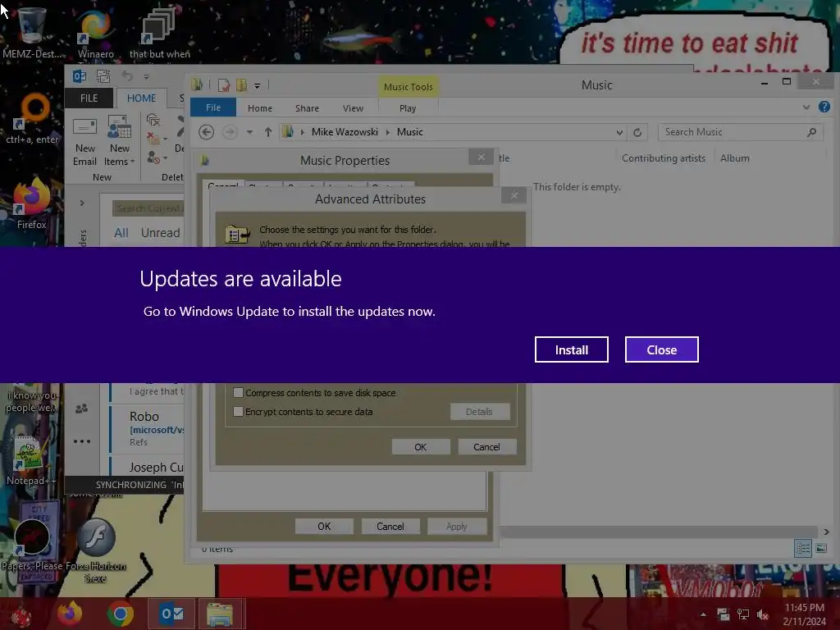The height and width of the screenshot is (630, 840).
Task: Click the Outlook undo arrow
Action: click(x=127, y=76)
